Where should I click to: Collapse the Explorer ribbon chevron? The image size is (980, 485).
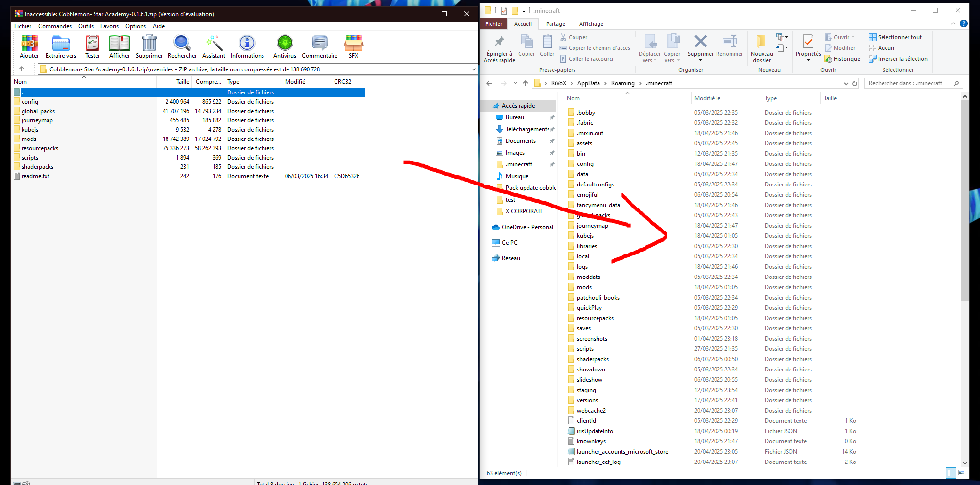(x=953, y=23)
